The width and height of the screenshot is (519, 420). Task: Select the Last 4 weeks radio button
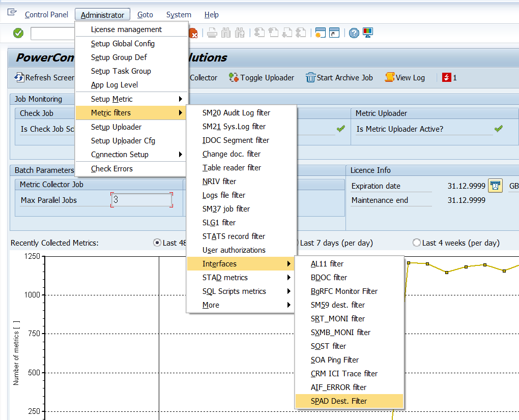pos(417,243)
